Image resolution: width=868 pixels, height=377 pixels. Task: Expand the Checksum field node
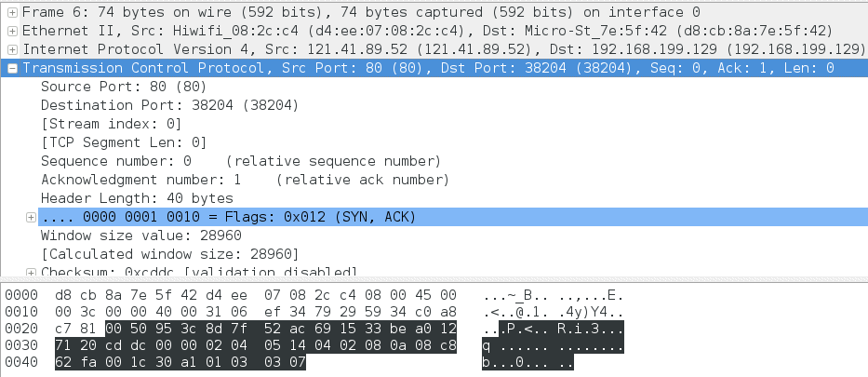coord(31,273)
